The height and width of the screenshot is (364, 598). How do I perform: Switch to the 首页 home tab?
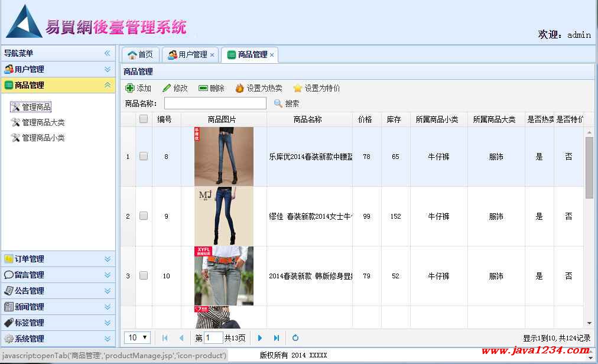coord(141,55)
